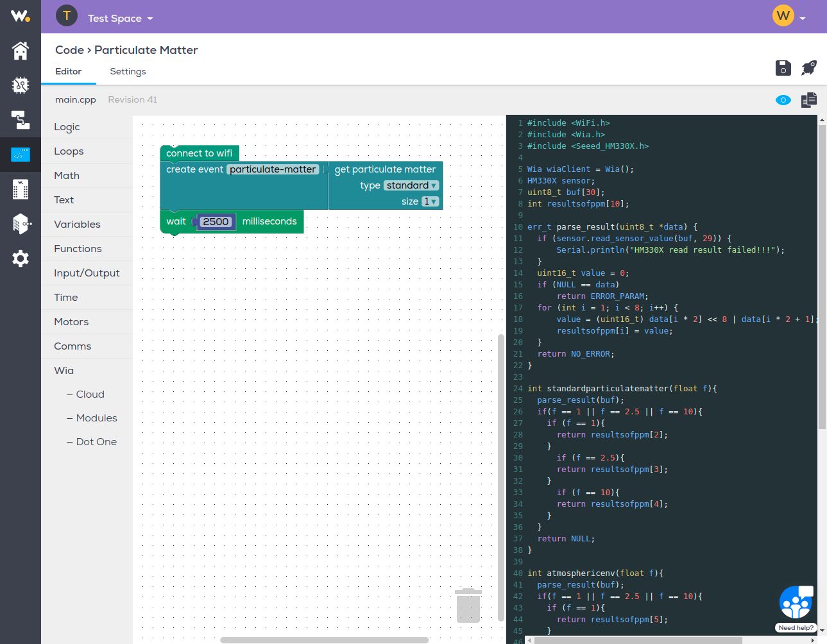Click the workspace trash can
Viewport: 827px width, 644px height.
468,606
